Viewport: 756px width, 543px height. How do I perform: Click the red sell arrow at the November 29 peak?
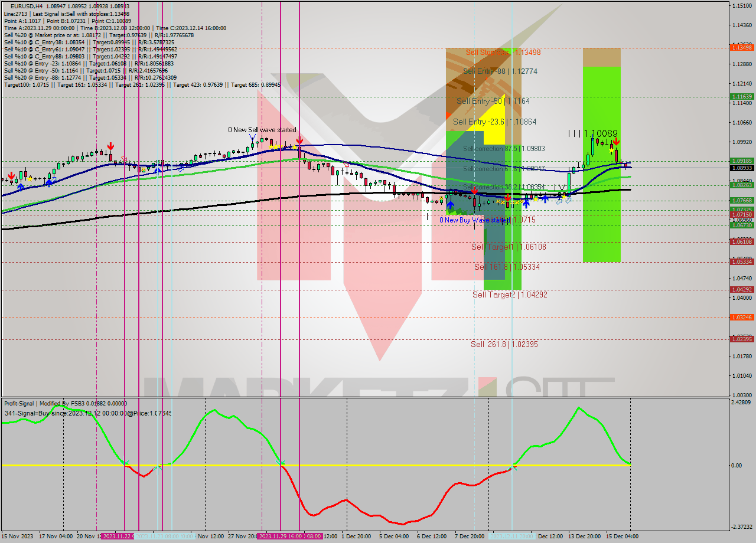click(300, 140)
